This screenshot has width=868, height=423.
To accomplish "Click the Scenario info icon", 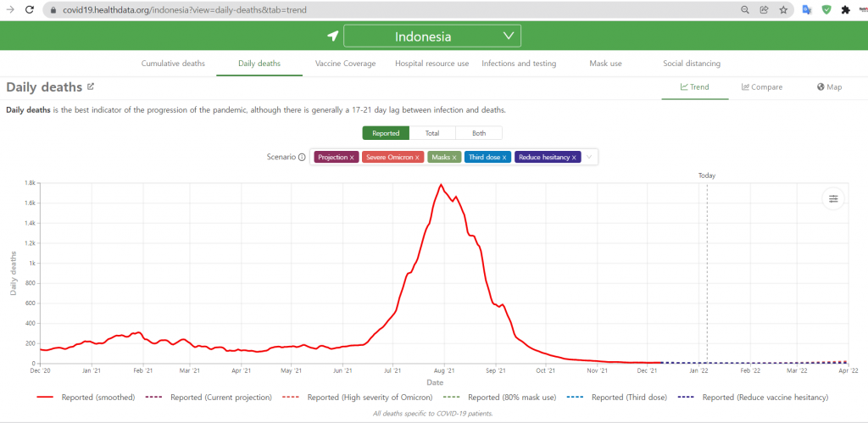I will click(302, 157).
